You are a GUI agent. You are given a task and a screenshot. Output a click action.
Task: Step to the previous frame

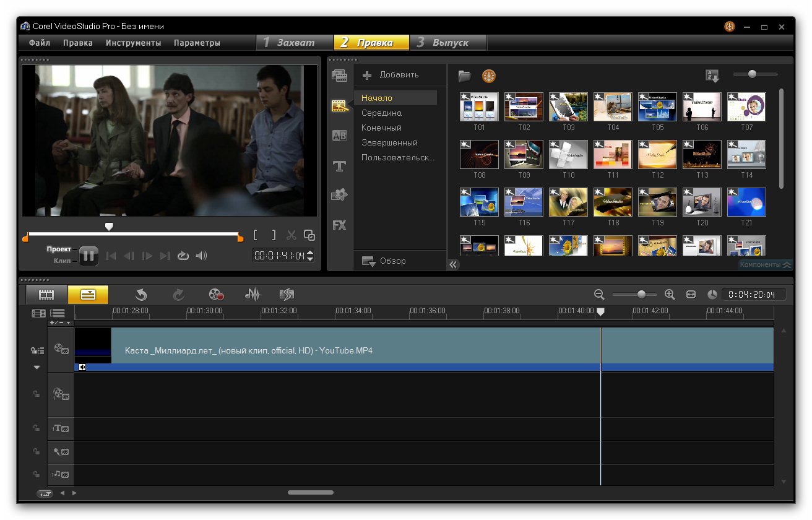(129, 256)
